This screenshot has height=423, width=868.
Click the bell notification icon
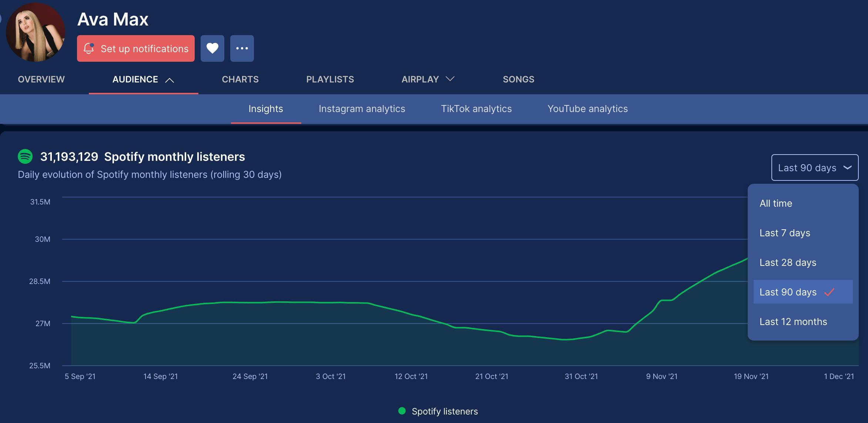[89, 48]
